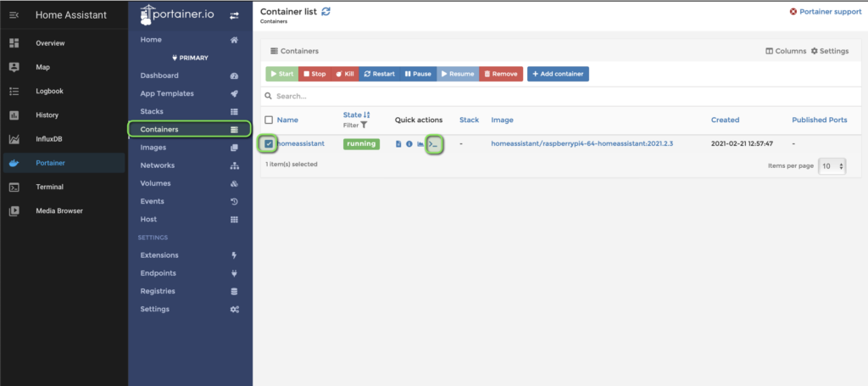
Task: Click the Extensions bolt icon
Action: point(234,255)
